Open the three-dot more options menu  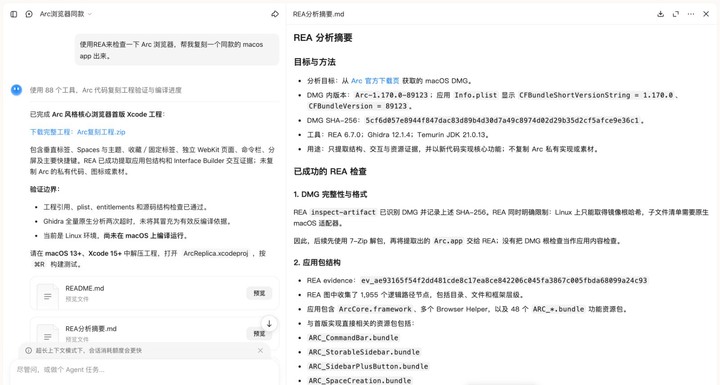pos(691,14)
